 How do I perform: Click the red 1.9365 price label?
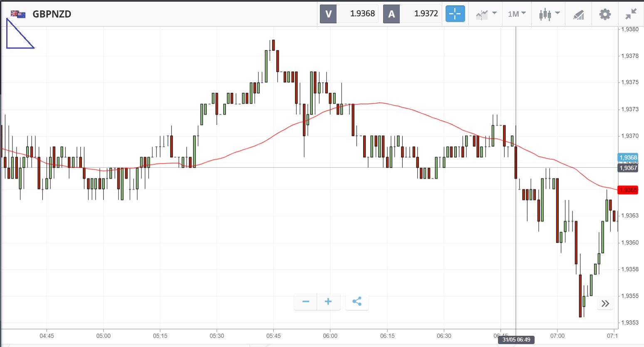[x=628, y=190]
